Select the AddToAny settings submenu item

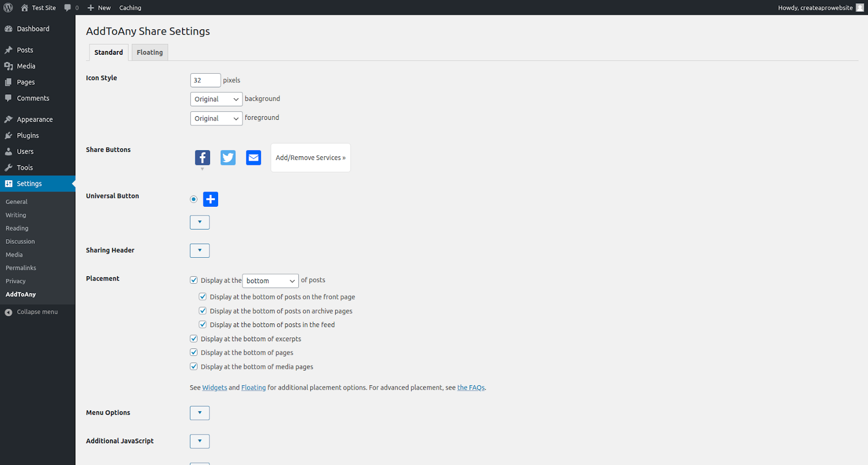tap(21, 295)
